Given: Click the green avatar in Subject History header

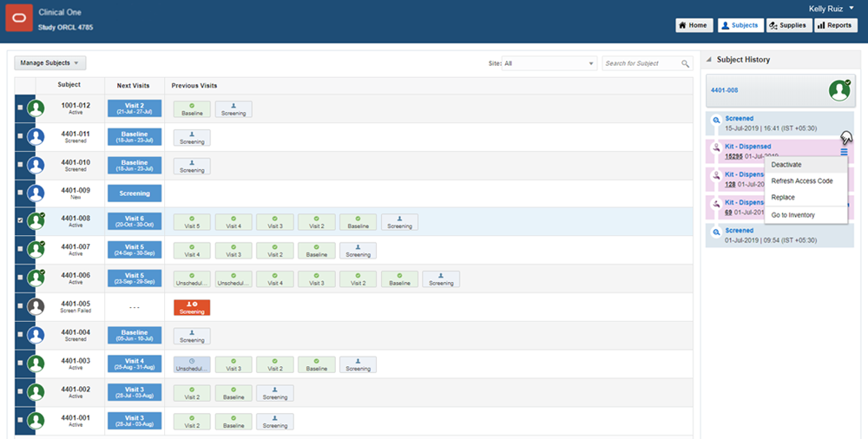Looking at the screenshot, I should pyautogui.click(x=839, y=90).
